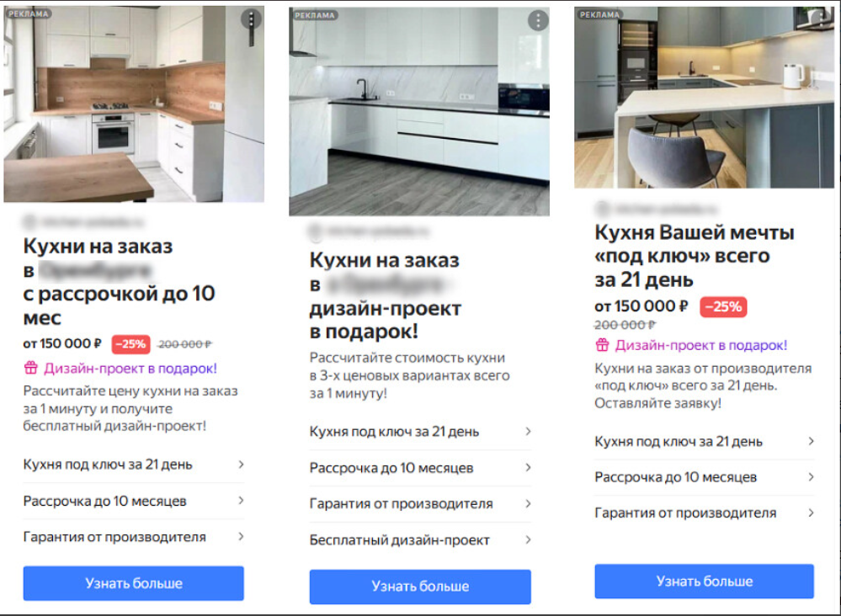Open three-dot menu on third kitchen ad
This screenshot has height=616, width=841.
822,19
